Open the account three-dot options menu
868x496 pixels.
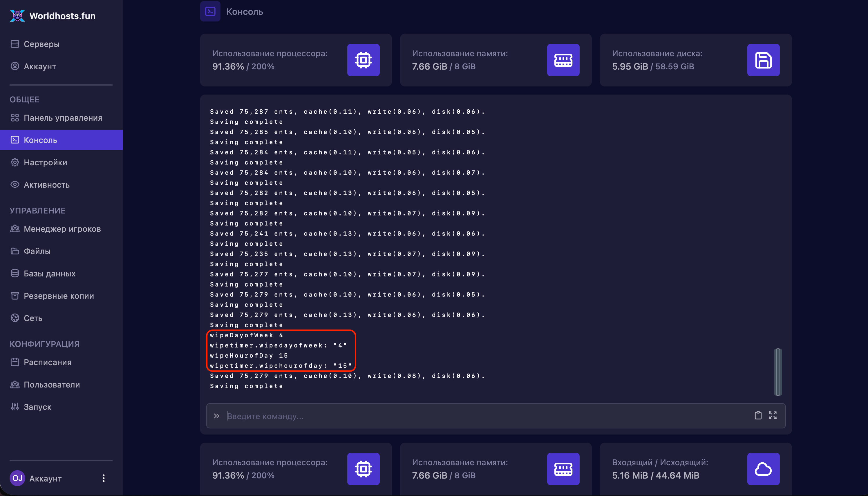[104, 478]
